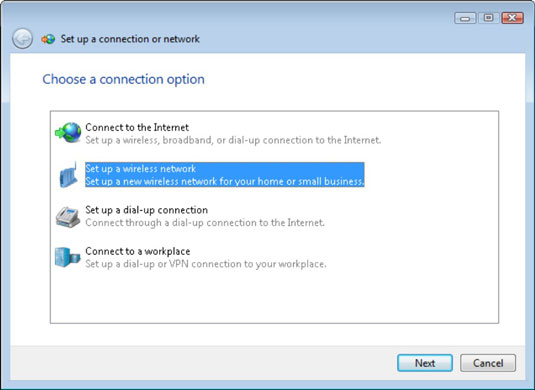
Task: Click the new wireless network for home description
Action: pos(225,181)
